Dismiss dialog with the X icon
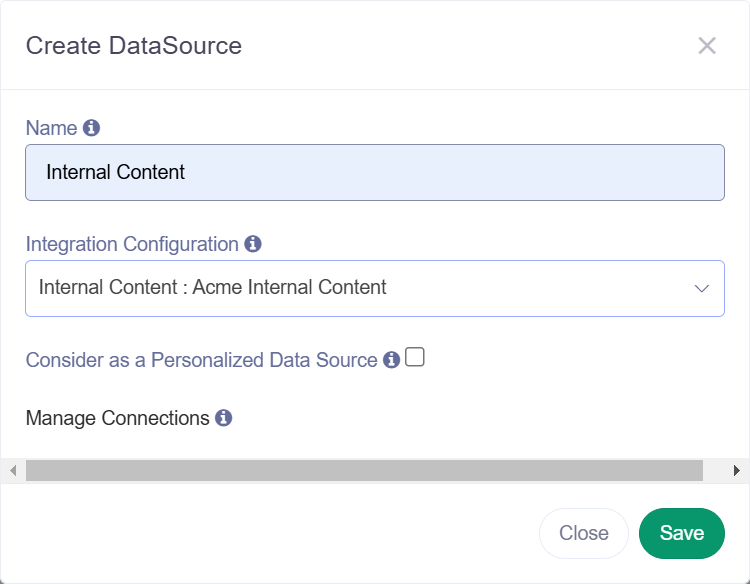 [707, 46]
